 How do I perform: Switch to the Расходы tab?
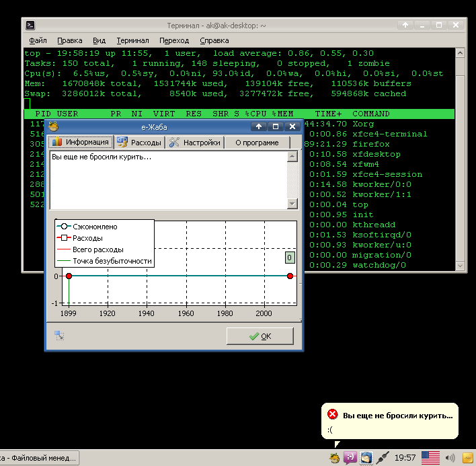point(139,143)
